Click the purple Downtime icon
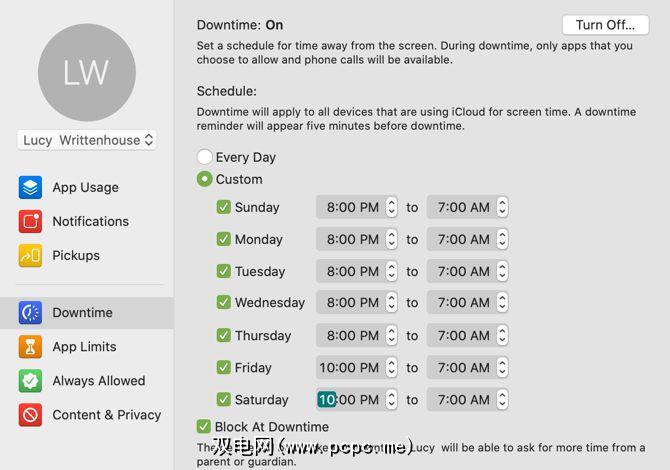The image size is (670, 470). click(x=30, y=313)
